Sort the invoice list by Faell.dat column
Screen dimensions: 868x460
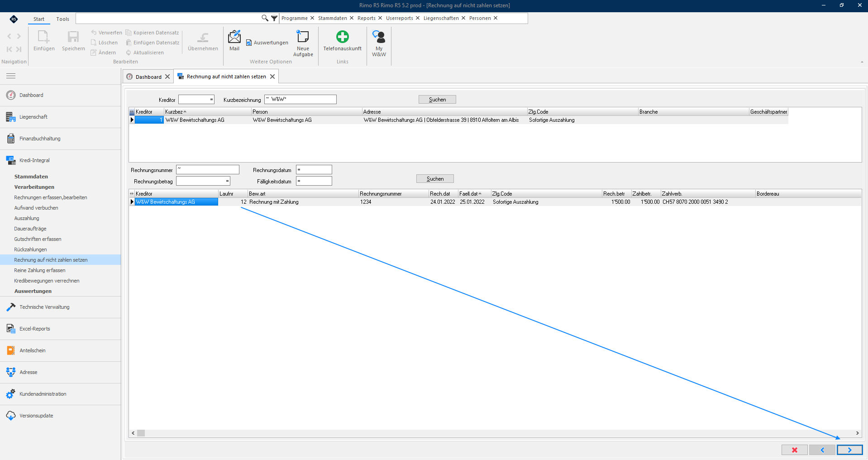474,194
